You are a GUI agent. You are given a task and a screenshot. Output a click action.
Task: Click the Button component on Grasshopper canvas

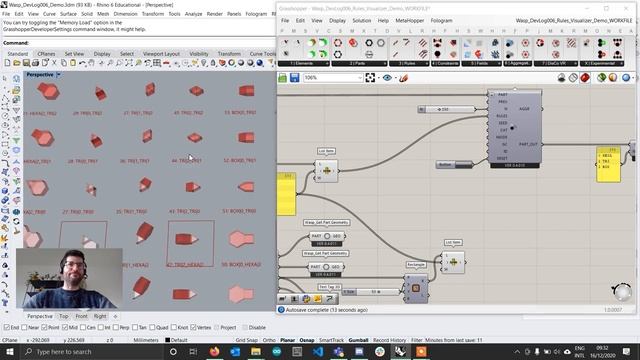click(x=454, y=165)
